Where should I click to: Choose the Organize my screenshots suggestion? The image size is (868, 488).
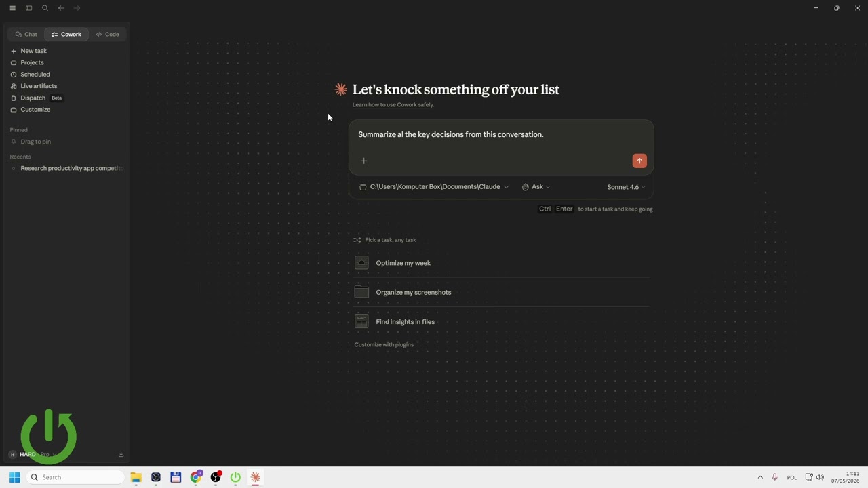[502, 292]
